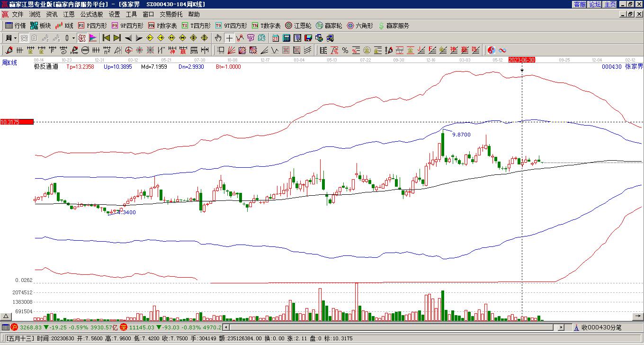Click the 论坛 forum button
This screenshot has width=644, height=345.
595,4
